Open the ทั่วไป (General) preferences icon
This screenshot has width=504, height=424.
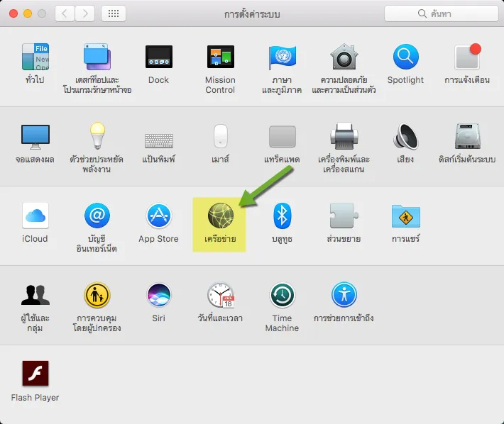coord(35,57)
